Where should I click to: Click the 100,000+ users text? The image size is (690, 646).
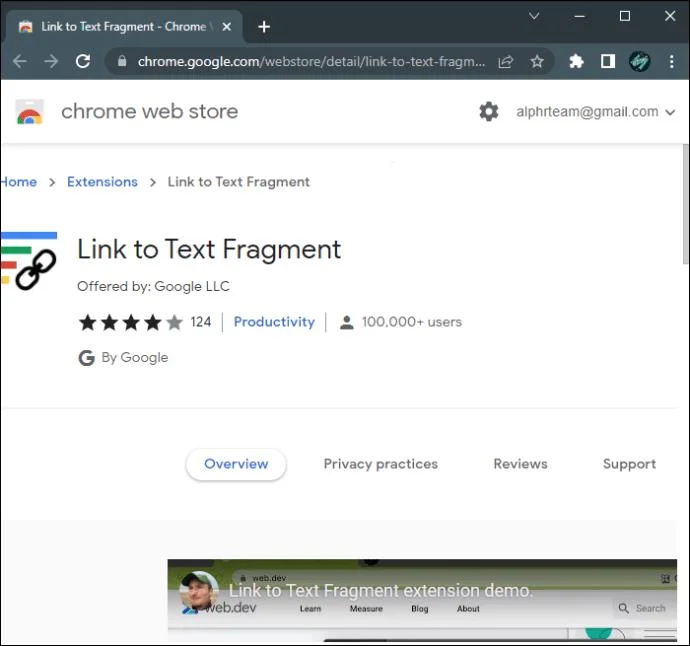[411, 322]
